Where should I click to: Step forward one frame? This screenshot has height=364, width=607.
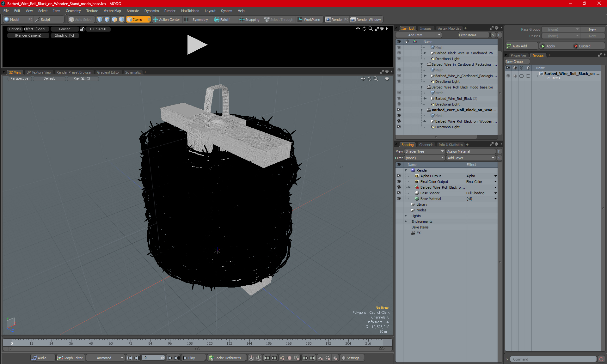(x=169, y=358)
